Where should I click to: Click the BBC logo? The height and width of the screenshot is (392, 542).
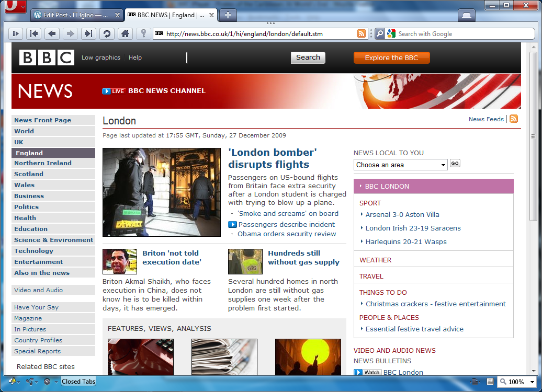tap(47, 57)
